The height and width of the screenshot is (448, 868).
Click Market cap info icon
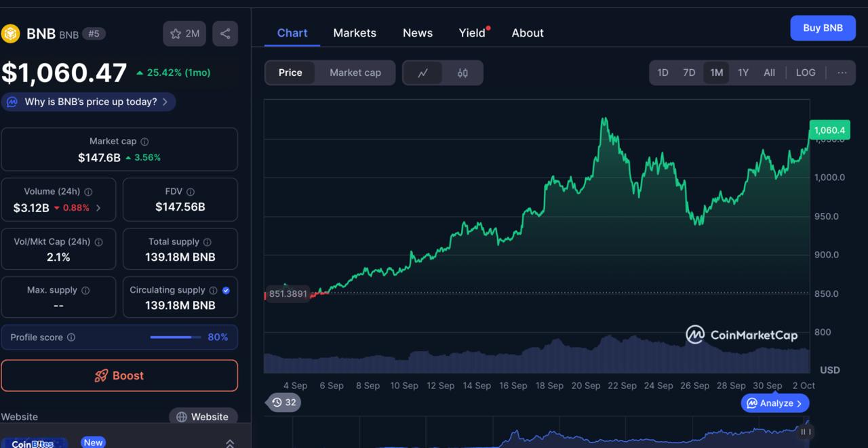tap(144, 142)
